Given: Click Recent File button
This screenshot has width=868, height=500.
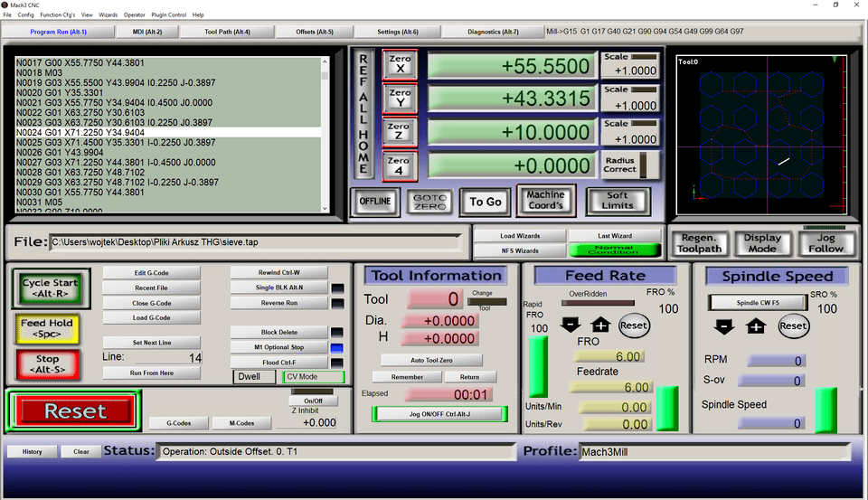Looking at the screenshot, I should [x=151, y=288].
